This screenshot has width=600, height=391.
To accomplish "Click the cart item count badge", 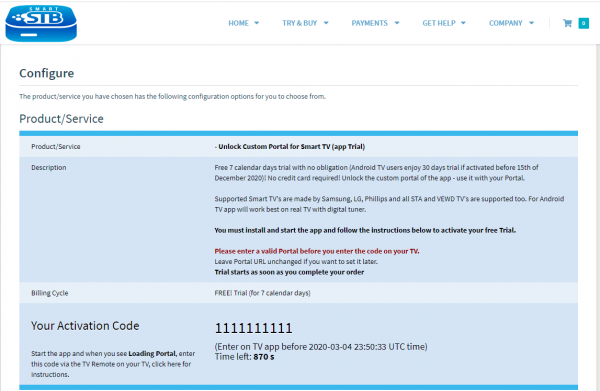I will click(584, 23).
